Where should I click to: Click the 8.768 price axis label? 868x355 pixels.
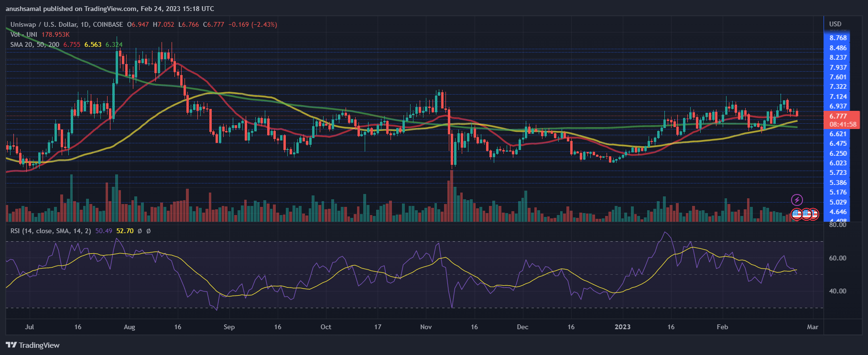point(838,38)
